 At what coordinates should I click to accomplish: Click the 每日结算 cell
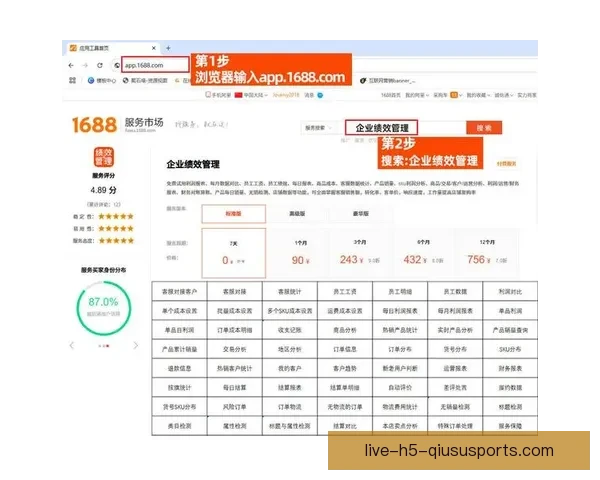pyautogui.click(x=235, y=388)
